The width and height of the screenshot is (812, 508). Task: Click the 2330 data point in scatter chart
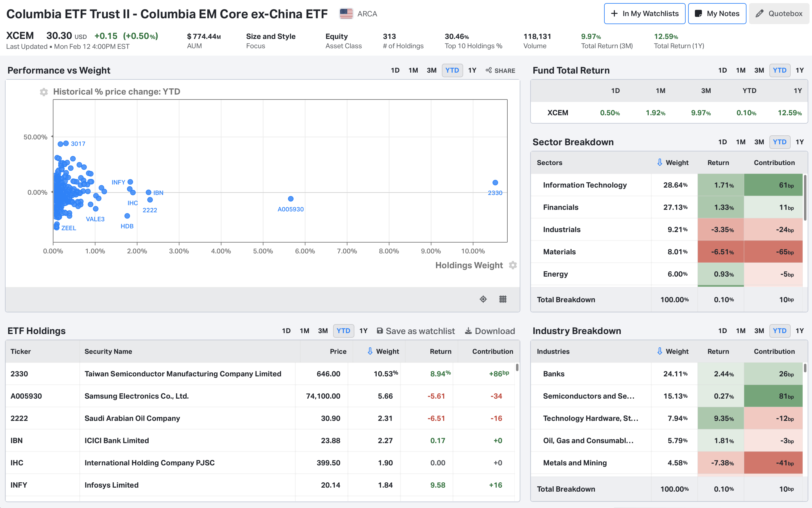click(x=495, y=182)
